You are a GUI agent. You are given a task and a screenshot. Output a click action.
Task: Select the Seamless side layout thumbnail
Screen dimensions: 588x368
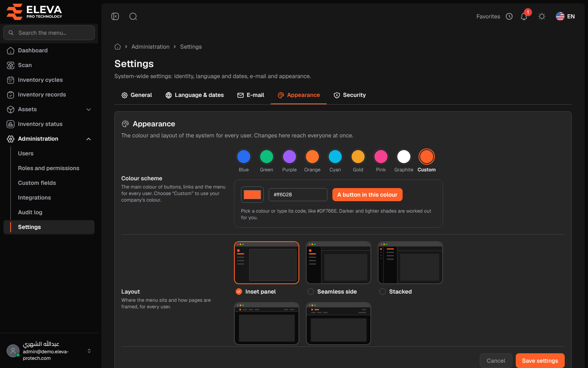tap(339, 263)
